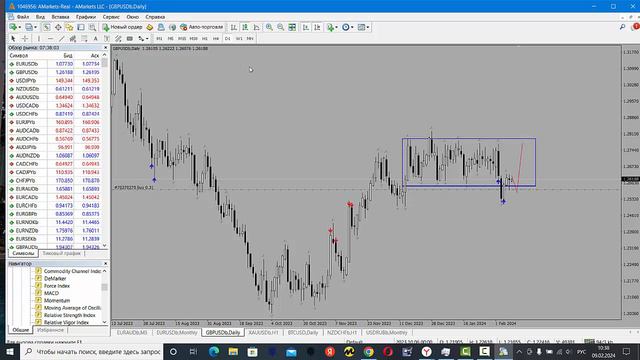Expand the templates dropdown arrow
Viewport: 640px width, 360px height.
368,27
